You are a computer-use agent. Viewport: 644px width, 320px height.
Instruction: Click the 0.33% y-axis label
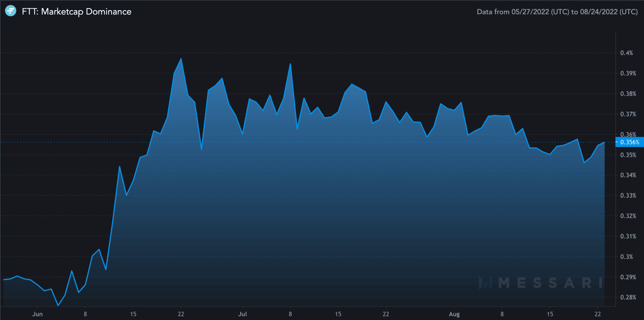[x=628, y=195]
